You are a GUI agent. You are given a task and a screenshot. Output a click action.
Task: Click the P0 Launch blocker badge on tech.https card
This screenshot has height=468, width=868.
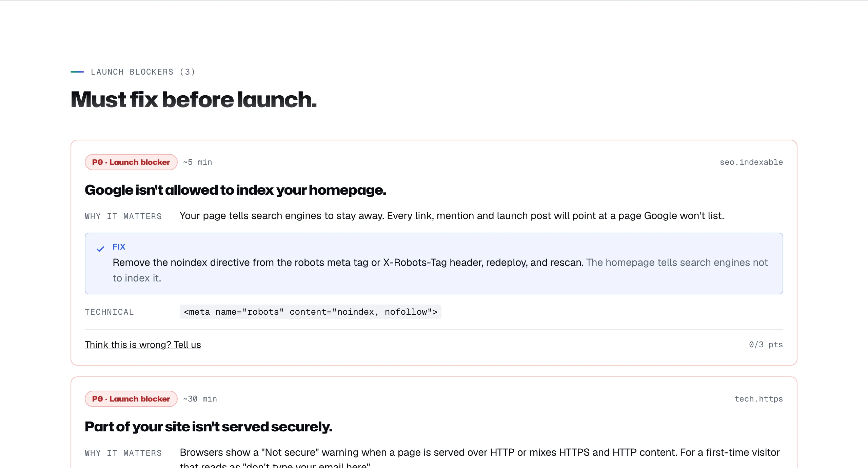131,399
